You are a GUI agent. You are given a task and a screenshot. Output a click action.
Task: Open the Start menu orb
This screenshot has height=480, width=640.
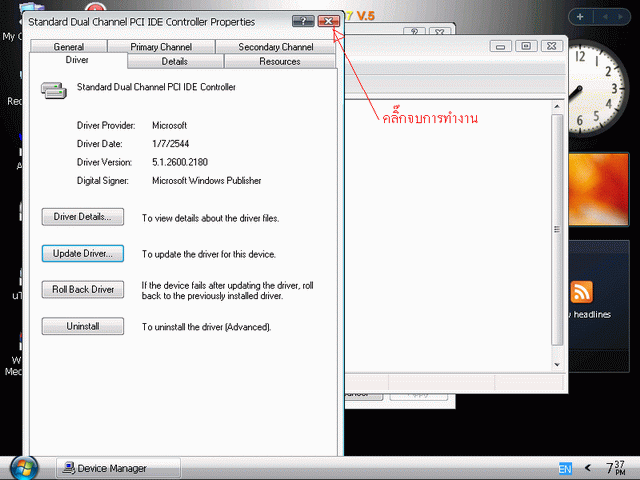tap(24, 468)
